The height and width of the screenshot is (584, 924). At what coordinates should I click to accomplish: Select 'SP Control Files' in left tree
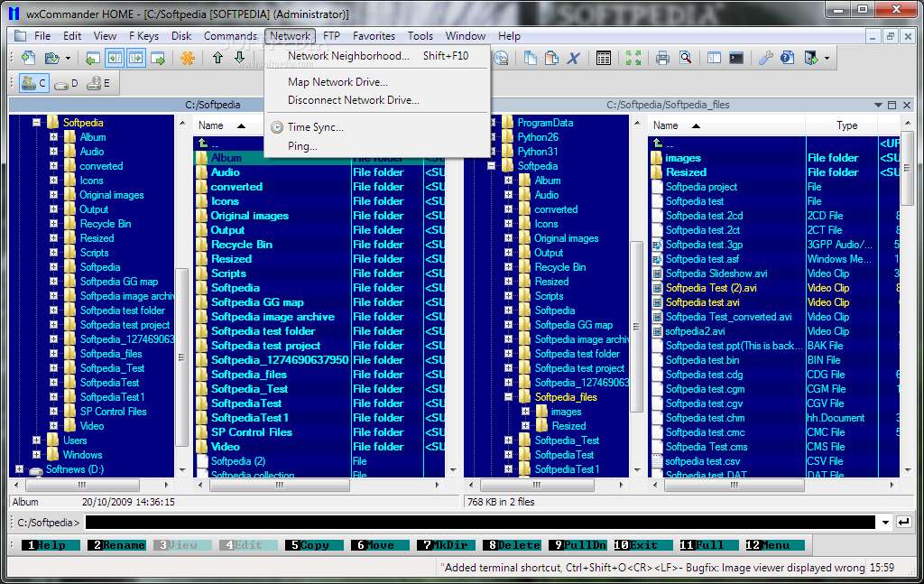113,412
